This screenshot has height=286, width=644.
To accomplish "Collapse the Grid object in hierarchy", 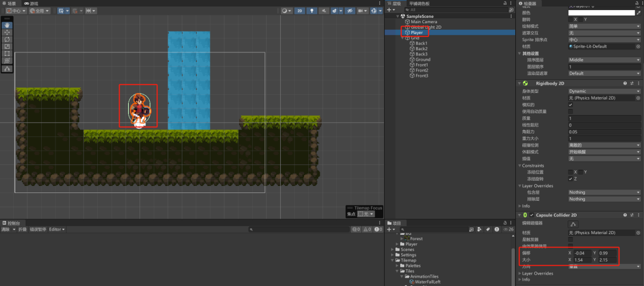I will (402, 38).
